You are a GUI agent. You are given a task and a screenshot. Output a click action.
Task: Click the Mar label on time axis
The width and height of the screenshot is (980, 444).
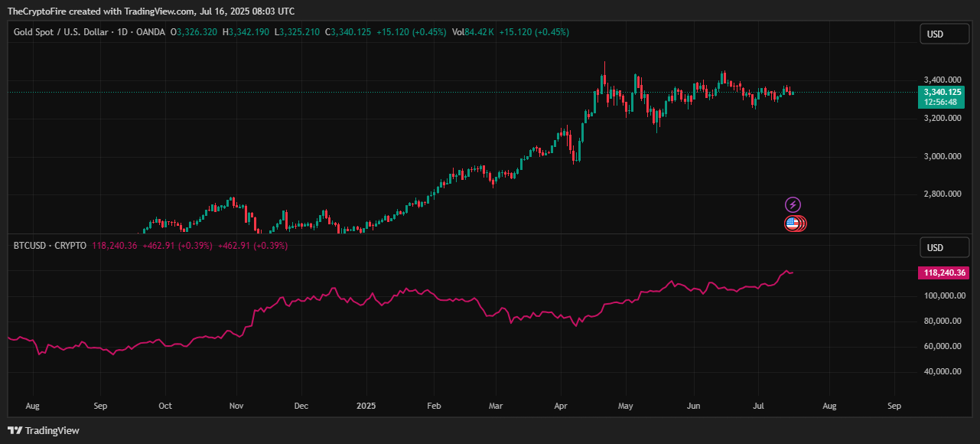[496, 405]
